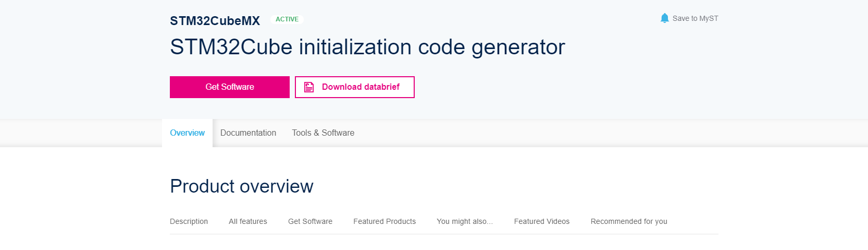Open the Featured Products section link

385,221
